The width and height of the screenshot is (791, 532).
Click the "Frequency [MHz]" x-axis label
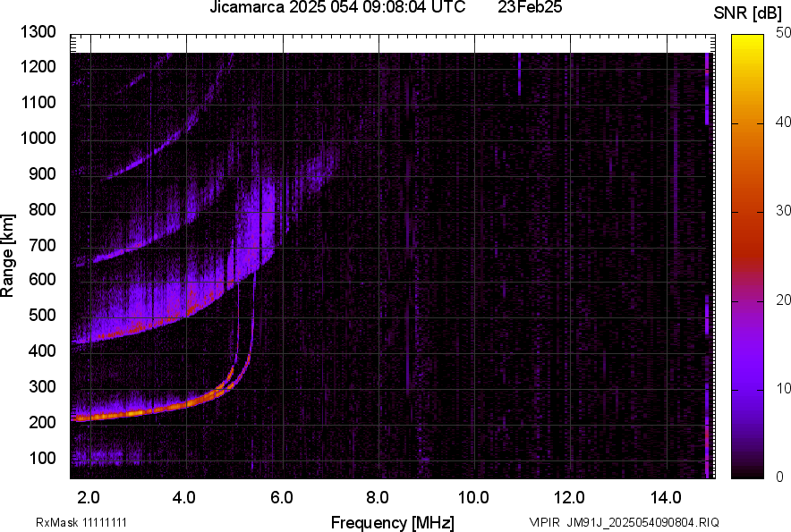392,522
